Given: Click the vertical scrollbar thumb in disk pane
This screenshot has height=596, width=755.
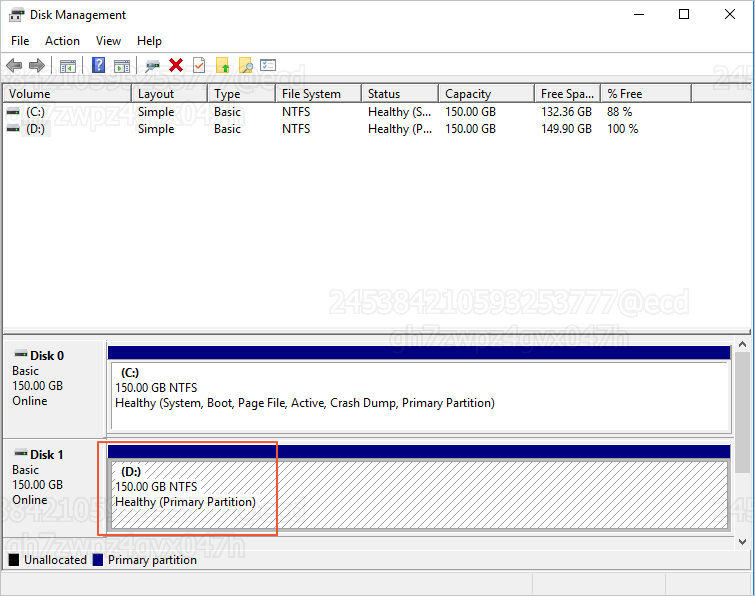Looking at the screenshot, I should 742,412.
